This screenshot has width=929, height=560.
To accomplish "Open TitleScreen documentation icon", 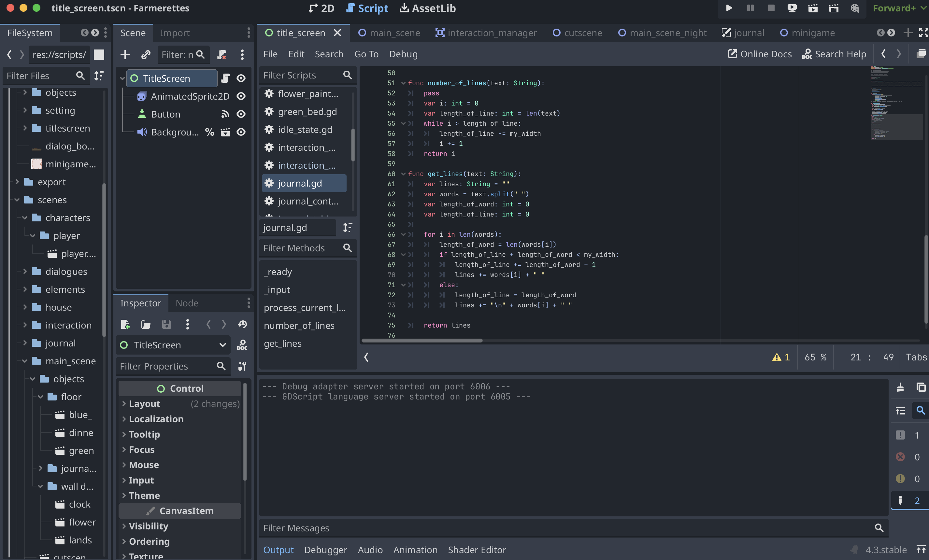I will 242,345.
